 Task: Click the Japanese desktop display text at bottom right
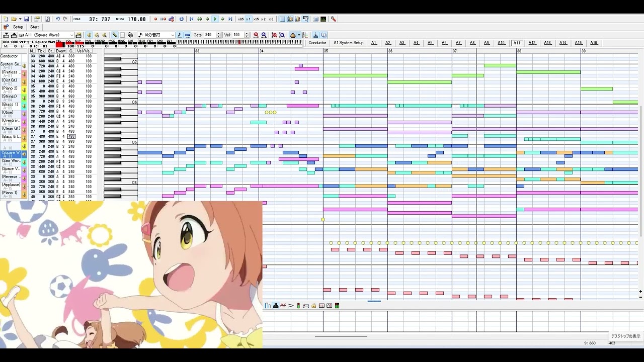click(625, 336)
